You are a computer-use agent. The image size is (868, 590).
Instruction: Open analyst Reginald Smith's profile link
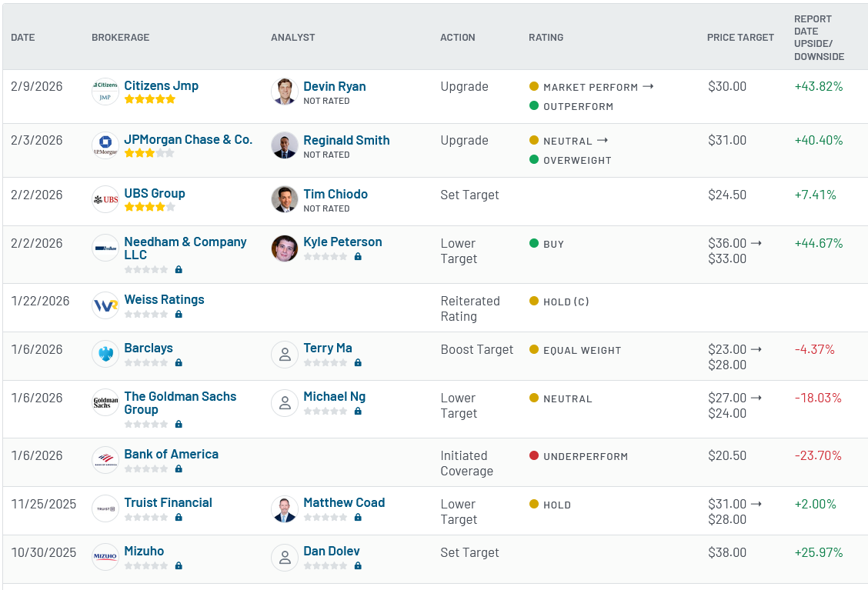pyautogui.click(x=346, y=140)
